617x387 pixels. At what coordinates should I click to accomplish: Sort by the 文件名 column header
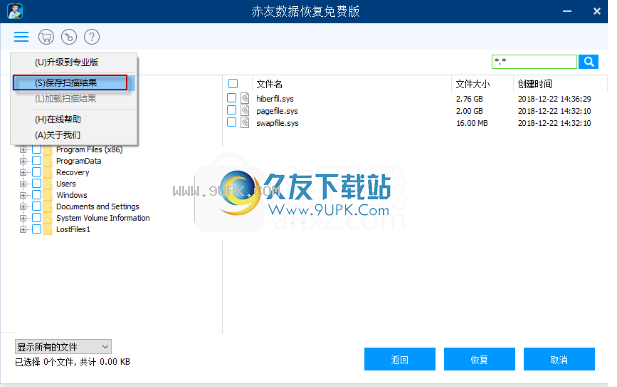(270, 84)
